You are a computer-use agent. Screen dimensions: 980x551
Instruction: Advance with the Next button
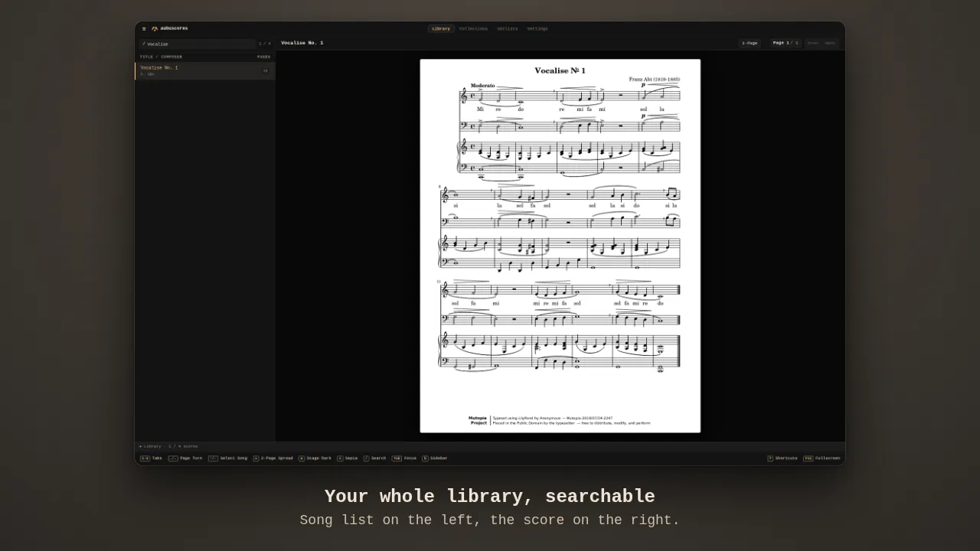tap(830, 43)
